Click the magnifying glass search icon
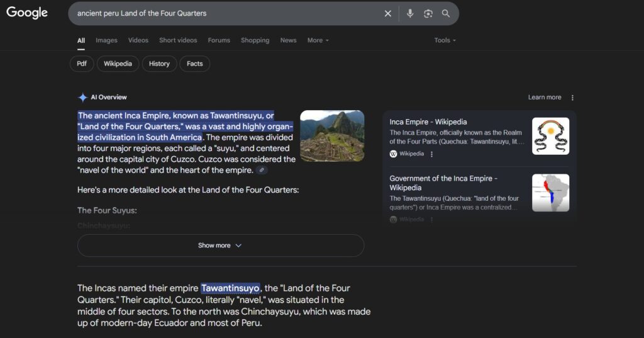This screenshot has width=644, height=338. pos(446,13)
